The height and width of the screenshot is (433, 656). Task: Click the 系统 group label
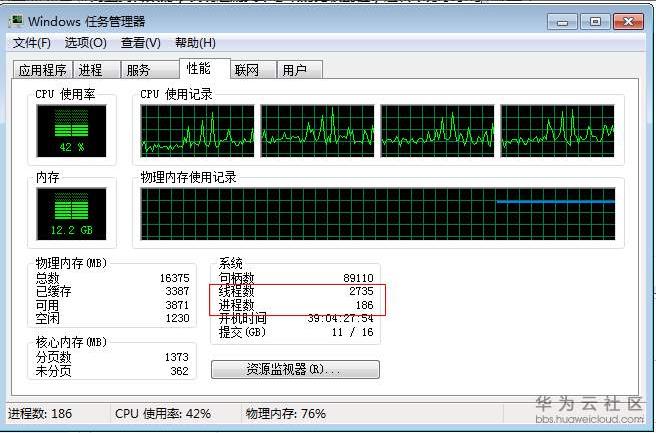click(x=231, y=263)
